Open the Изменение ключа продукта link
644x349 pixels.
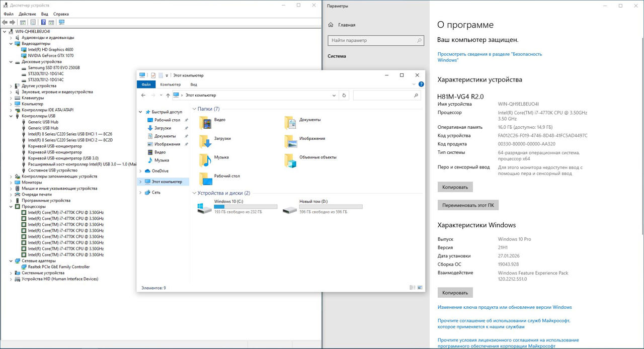click(505, 307)
